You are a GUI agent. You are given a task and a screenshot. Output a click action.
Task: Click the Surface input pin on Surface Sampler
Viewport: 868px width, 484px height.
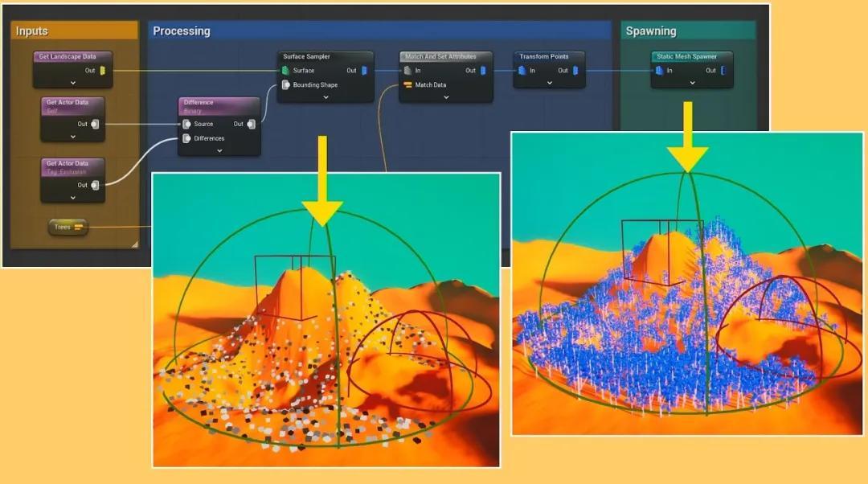pos(285,71)
